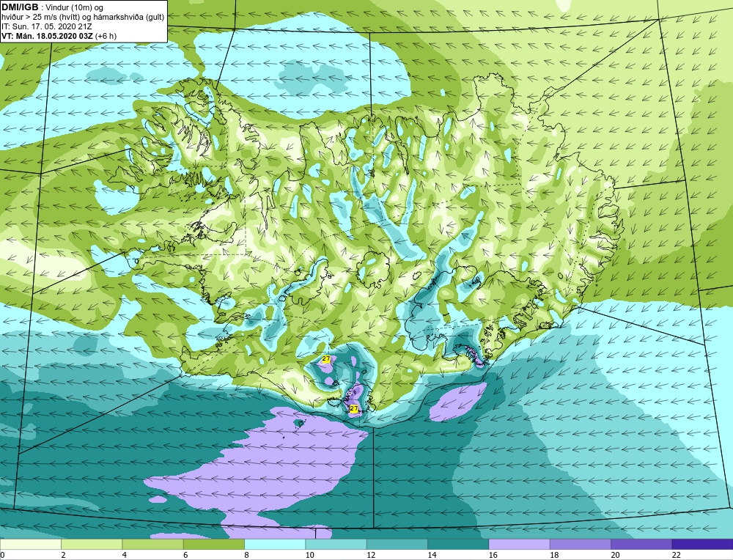Click the legend scale label "6"
Screen dimensions: 733x560
[x=185, y=555]
